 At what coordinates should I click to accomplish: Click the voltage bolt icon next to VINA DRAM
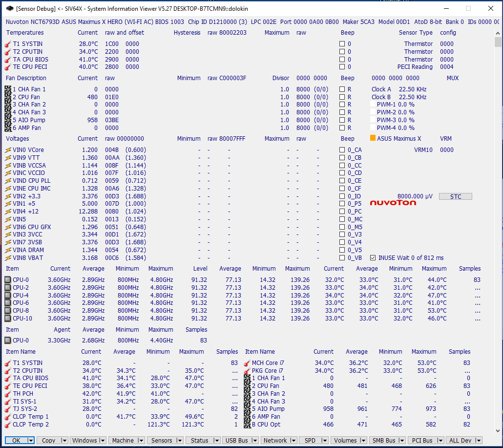[x=8, y=250]
